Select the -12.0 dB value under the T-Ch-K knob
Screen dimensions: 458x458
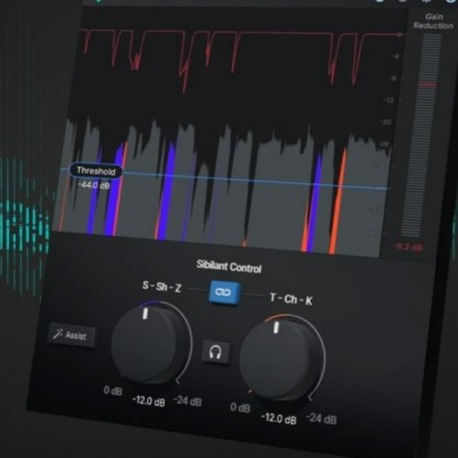279,418
